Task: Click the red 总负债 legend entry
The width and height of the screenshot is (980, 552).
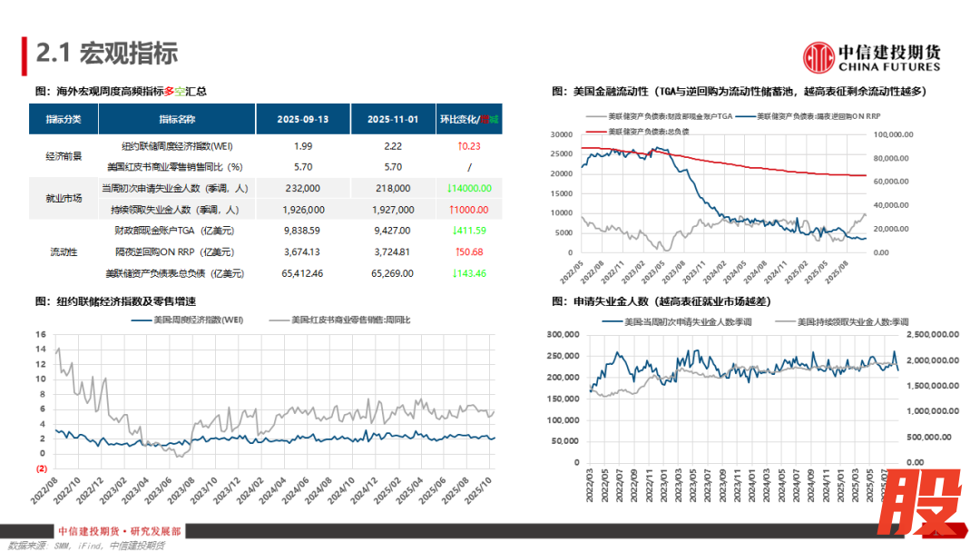Action: click(x=637, y=132)
